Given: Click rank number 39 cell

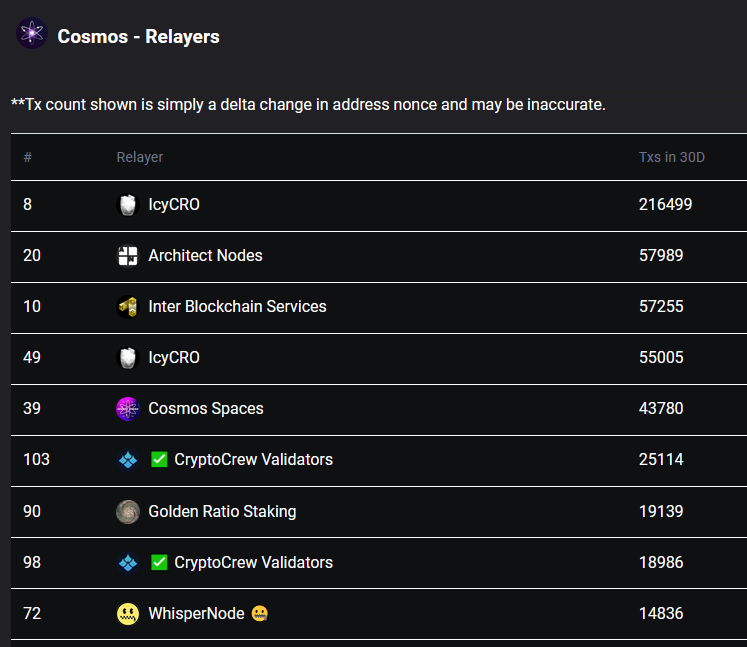Looking at the screenshot, I should pyautogui.click(x=32, y=409).
